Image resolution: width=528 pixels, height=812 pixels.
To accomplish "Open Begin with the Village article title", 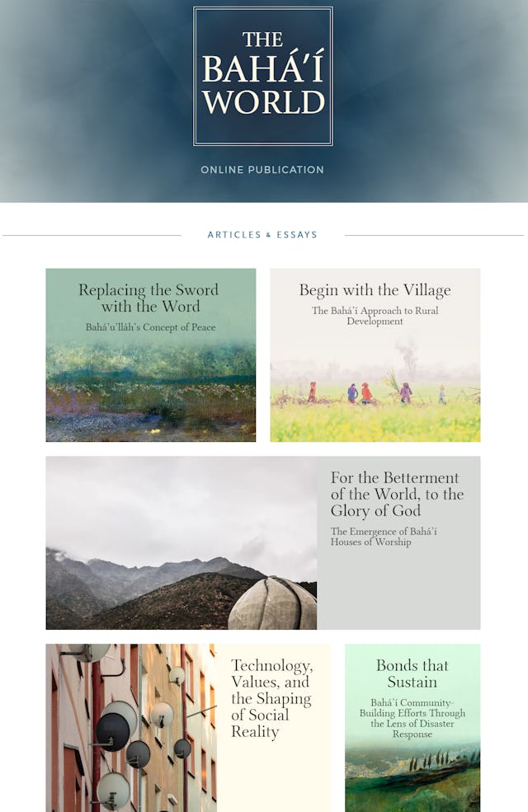I will point(375,290).
